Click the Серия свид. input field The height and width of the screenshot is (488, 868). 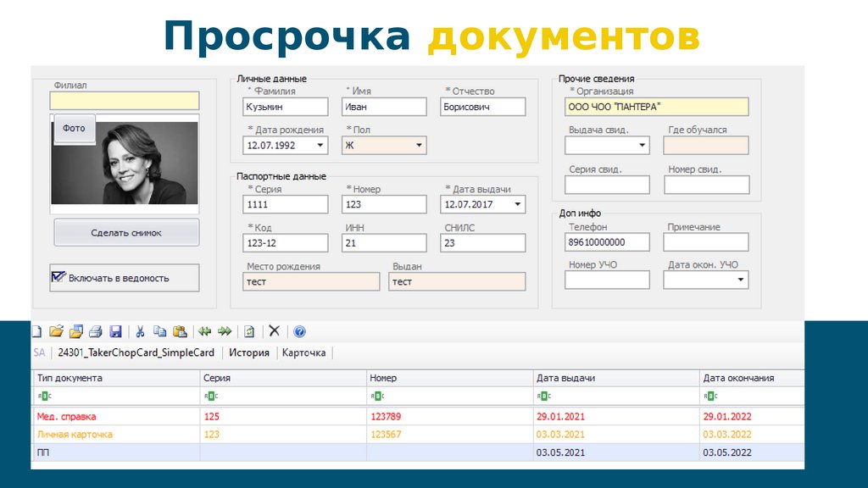(x=607, y=185)
